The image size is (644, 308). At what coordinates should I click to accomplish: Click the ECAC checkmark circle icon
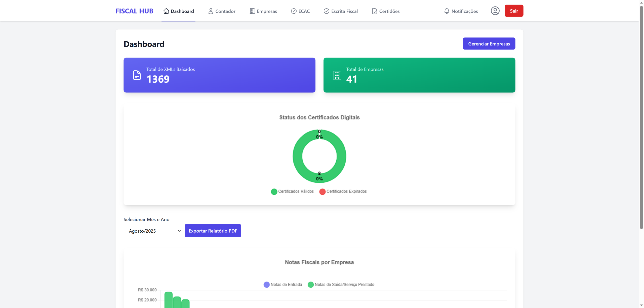(x=294, y=11)
